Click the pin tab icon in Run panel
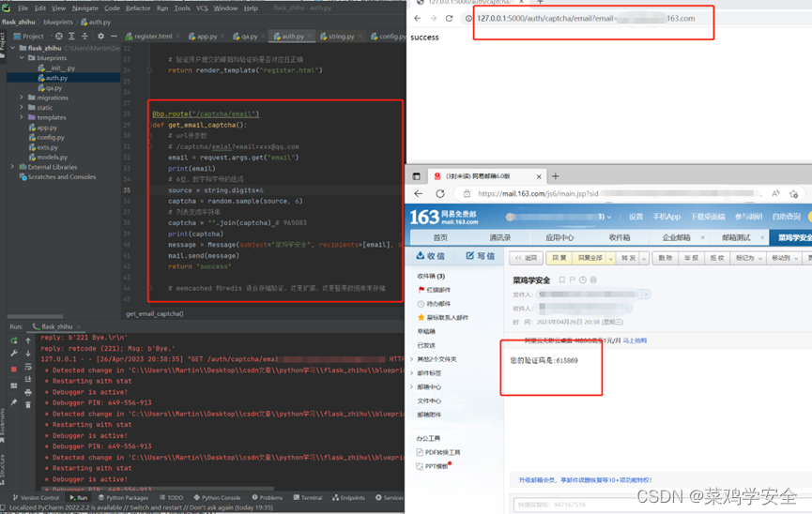The image size is (812, 514). click(14, 402)
